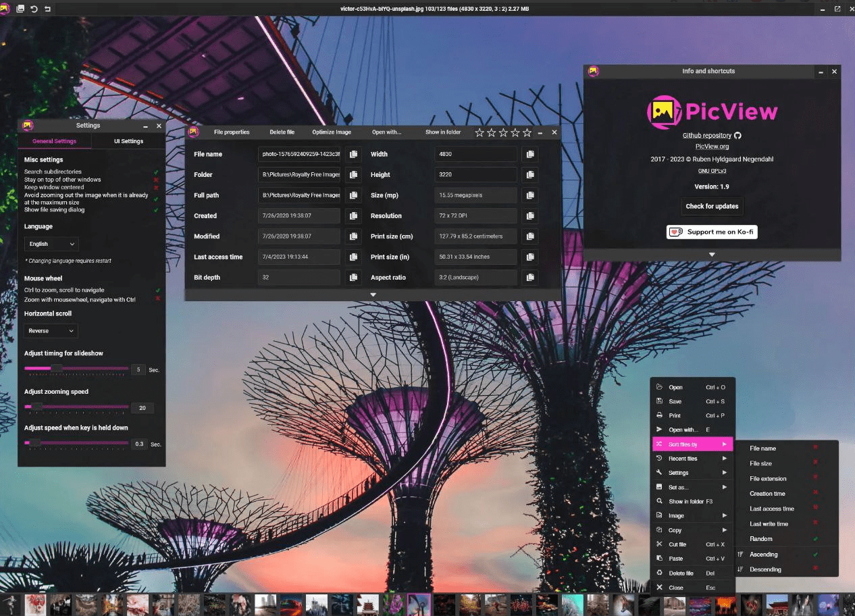
Task: Switch to the UI Settings tab
Action: pyautogui.click(x=128, y=141)
